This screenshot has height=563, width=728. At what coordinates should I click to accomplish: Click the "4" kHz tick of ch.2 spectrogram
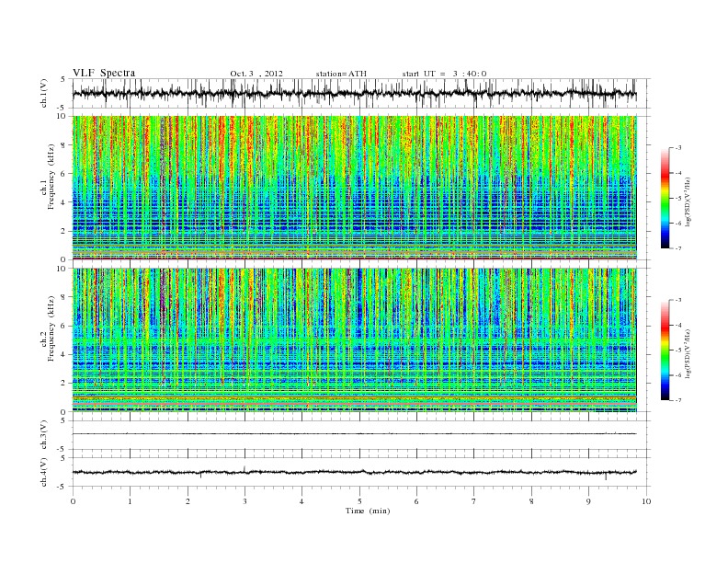(64, 355)
